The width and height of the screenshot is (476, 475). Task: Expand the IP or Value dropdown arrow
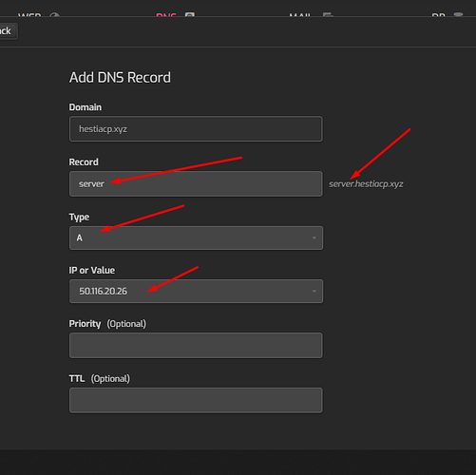click(314, 291)
